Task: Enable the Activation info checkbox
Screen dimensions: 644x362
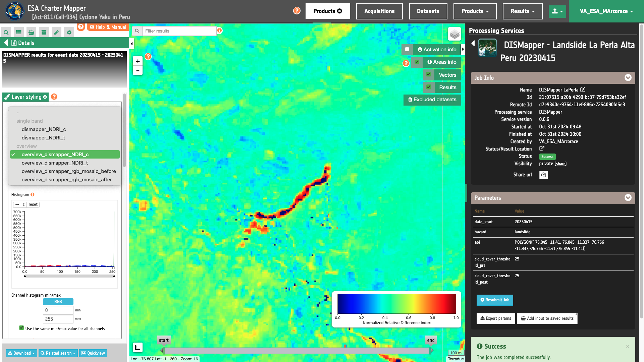Action: click(x=407, y=49)
